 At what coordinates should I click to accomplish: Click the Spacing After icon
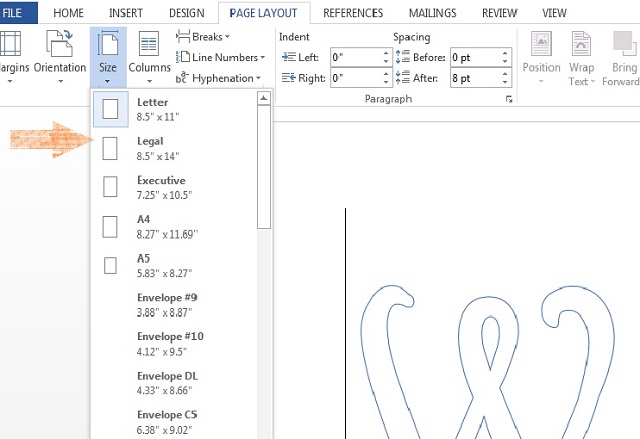point(403,77)
